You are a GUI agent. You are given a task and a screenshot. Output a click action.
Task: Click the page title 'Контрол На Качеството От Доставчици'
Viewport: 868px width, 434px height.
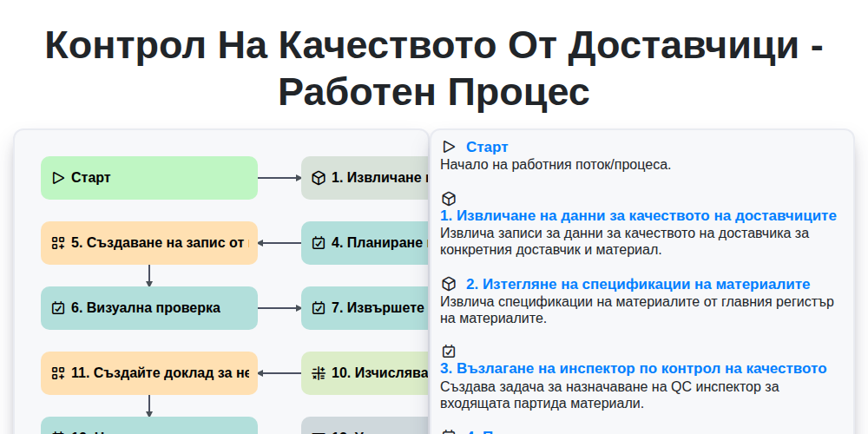434,68
